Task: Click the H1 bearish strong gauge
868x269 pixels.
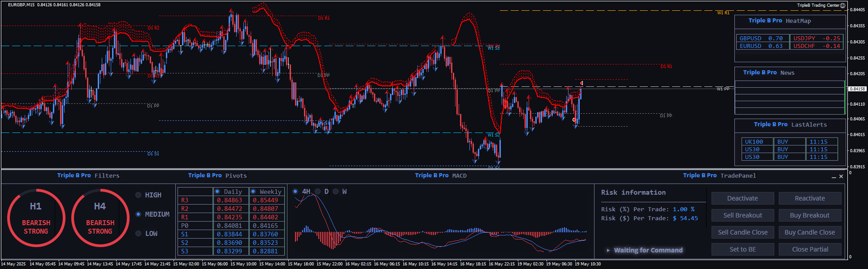Action: coord(36,218)
